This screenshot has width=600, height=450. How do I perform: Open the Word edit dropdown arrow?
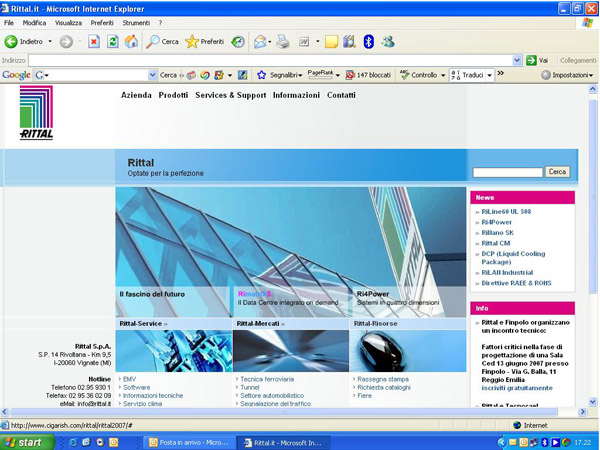coord(317,41)
